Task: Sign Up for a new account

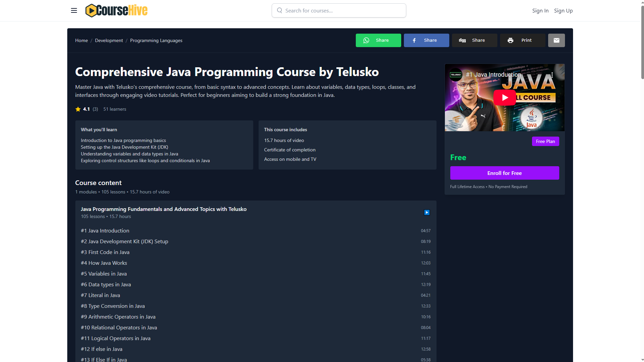Action: 563,10
